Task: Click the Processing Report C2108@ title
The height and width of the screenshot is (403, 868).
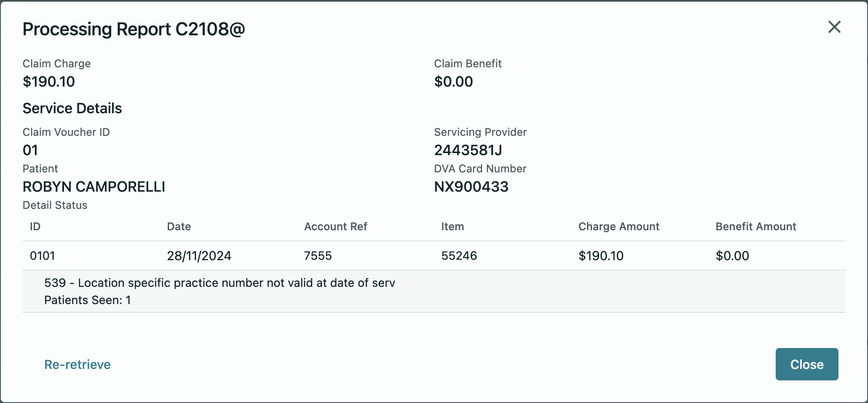Action: pyautogui.click(x=134, y=29)
